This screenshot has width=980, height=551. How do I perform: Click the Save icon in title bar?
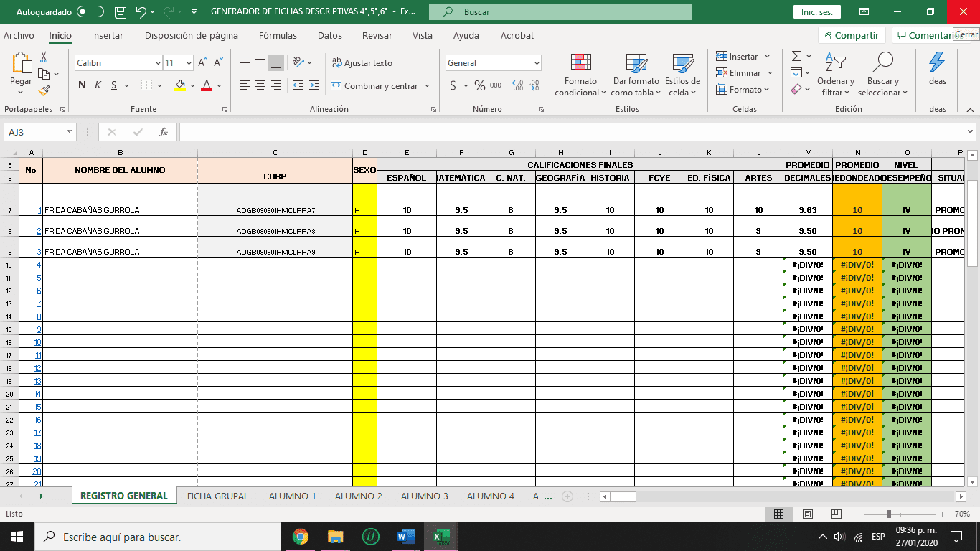pyautogui.click(x=121, y=12)
